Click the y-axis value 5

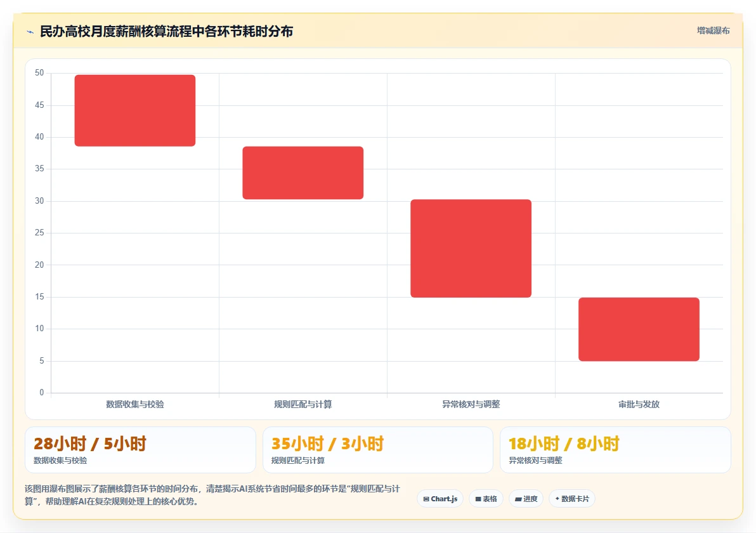click(x=42, y=361)
